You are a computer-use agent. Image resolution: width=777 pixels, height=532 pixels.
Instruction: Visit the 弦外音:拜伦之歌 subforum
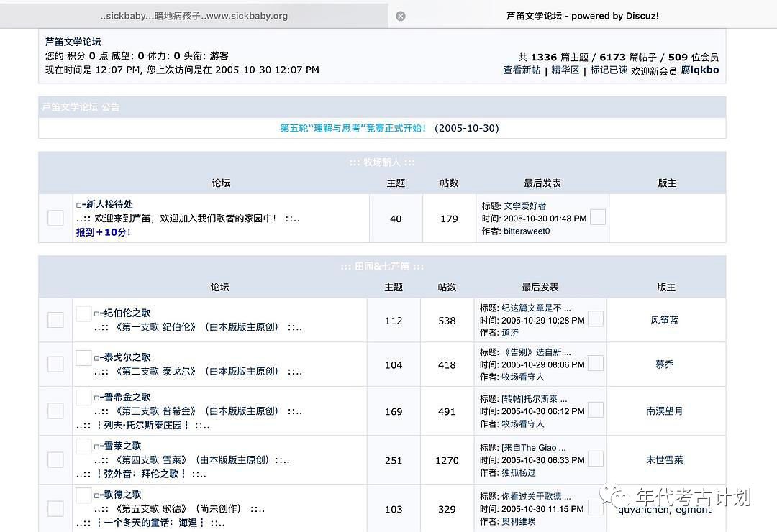[141, 474]
